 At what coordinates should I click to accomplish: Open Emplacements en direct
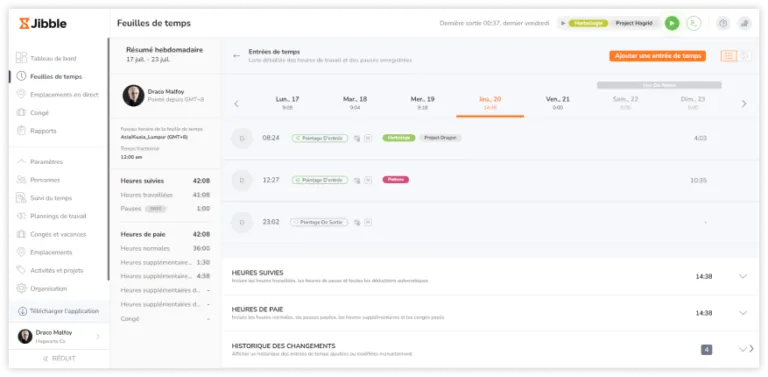(57, 94)
